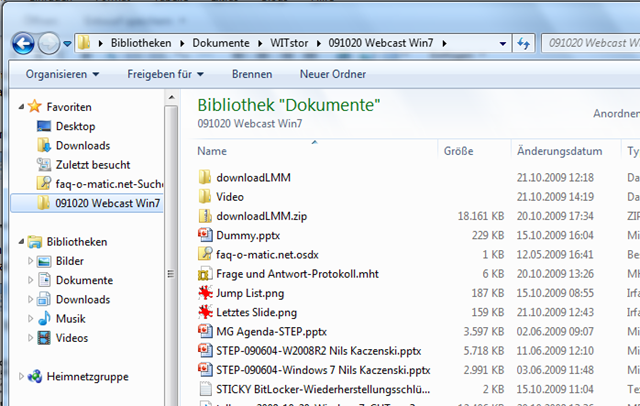The width and height of the screenshot is (640, 406).
Task: Select STEP-090604-W2008R2 Nils Kaczenski.pptx
Action: pyautogui.click(x=319, y=351)
